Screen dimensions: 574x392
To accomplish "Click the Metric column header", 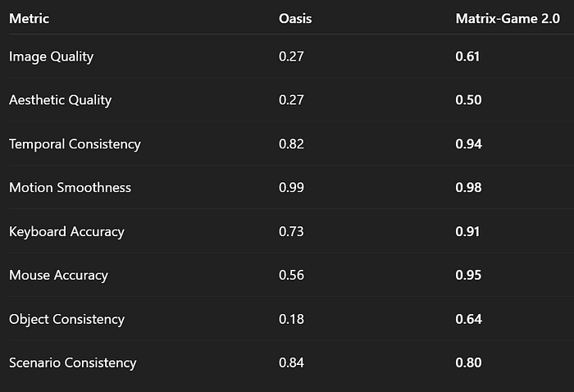I will (x=29, y=18).
